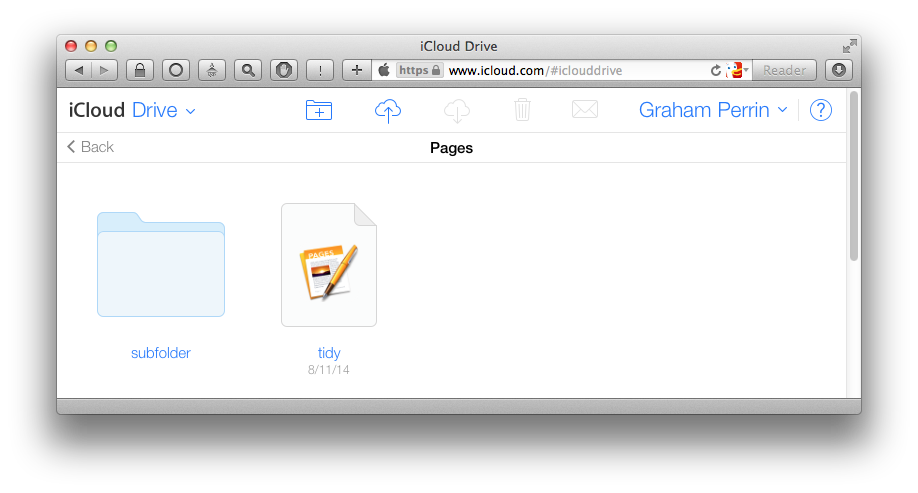Open the iCloud Drive app switcher dropdown

[132, 110]
